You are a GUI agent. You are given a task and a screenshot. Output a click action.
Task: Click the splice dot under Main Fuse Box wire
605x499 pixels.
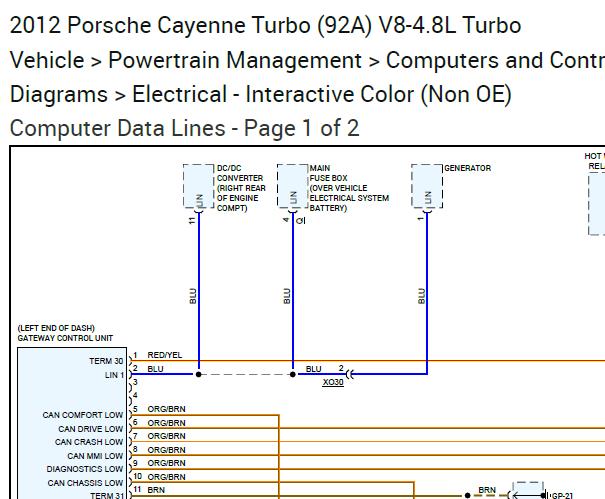292,374
